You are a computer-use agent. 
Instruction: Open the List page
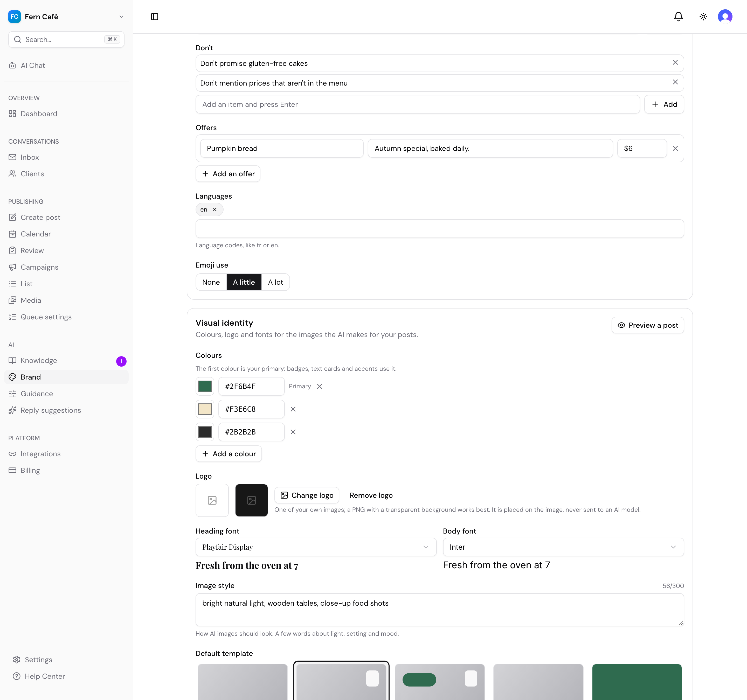click(x=66, y=284)
